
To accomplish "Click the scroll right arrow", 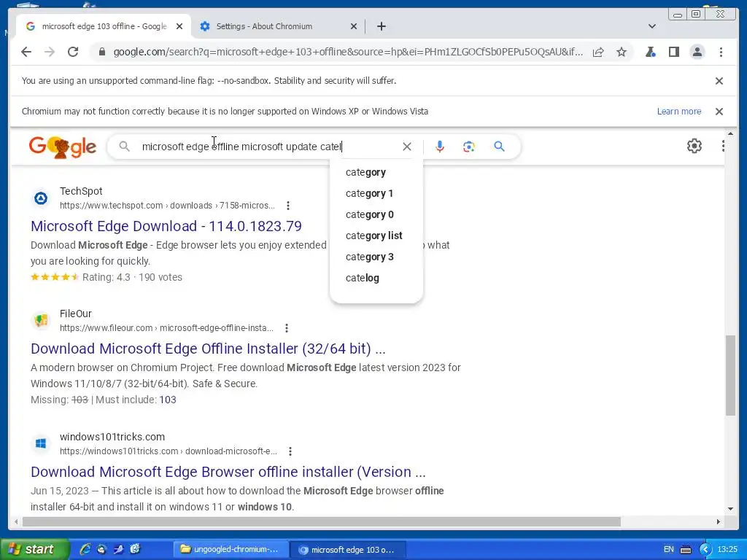I will (x=719, y=522).
